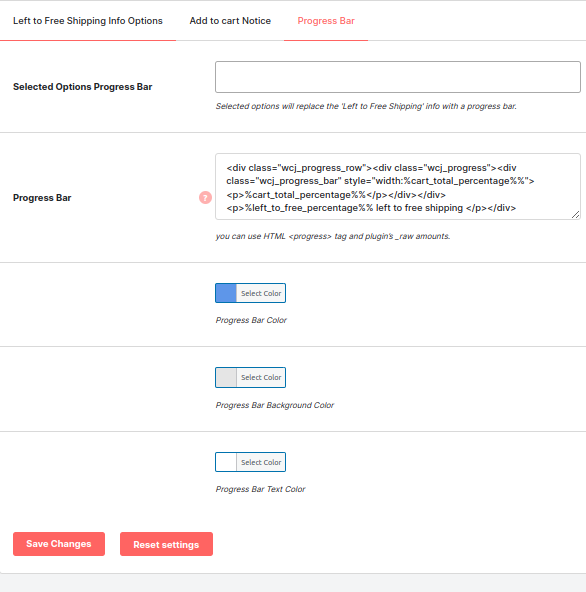Switch to Add to cart Notice tab
This screenshot has width=586, height=592.
230,21
